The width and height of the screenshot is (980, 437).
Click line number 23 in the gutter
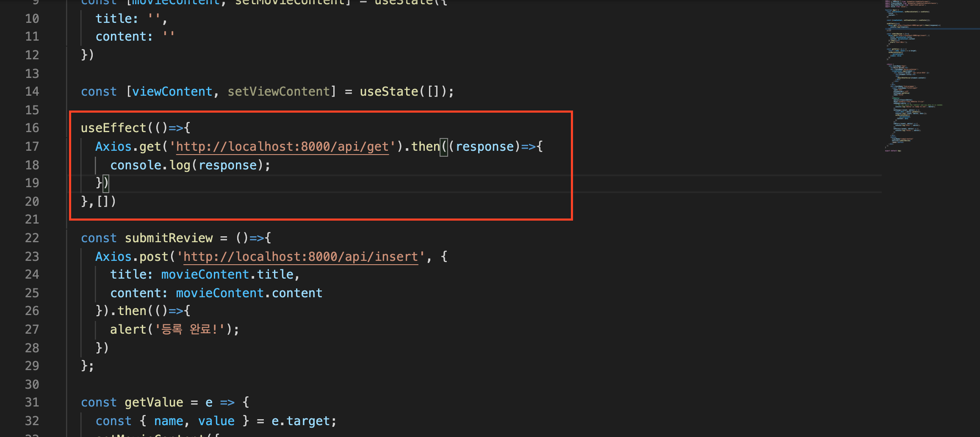32,257
